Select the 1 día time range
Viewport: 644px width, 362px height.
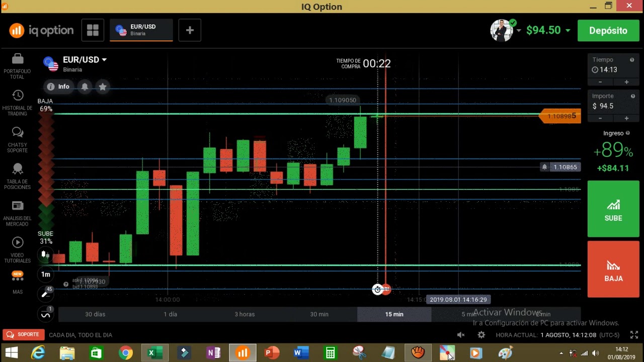(x=170, y=314)
